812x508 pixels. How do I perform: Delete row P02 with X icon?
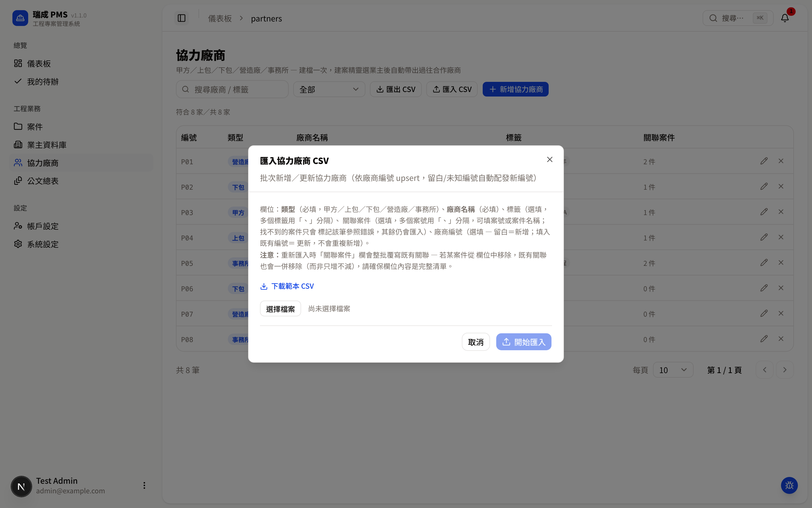coord(781,187)
